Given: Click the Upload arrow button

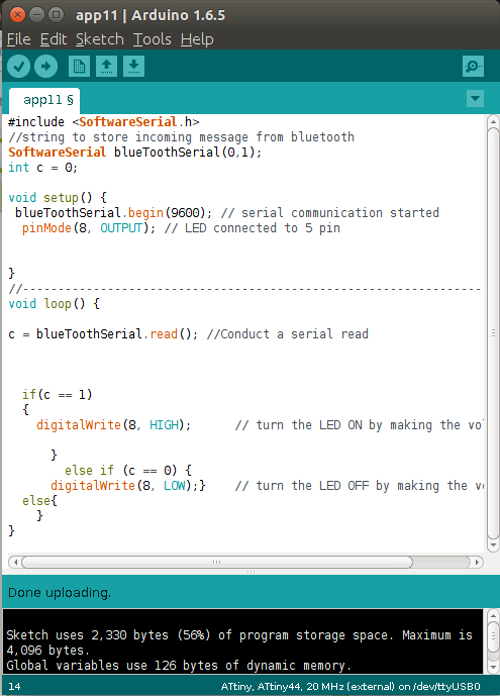Looking at the screenshot, I should click(46, 67).
